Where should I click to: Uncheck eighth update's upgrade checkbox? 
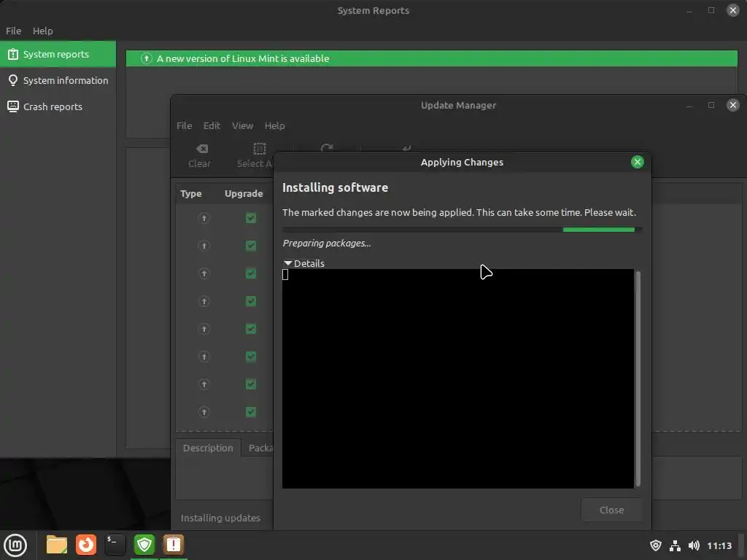[x=251, y=412]
